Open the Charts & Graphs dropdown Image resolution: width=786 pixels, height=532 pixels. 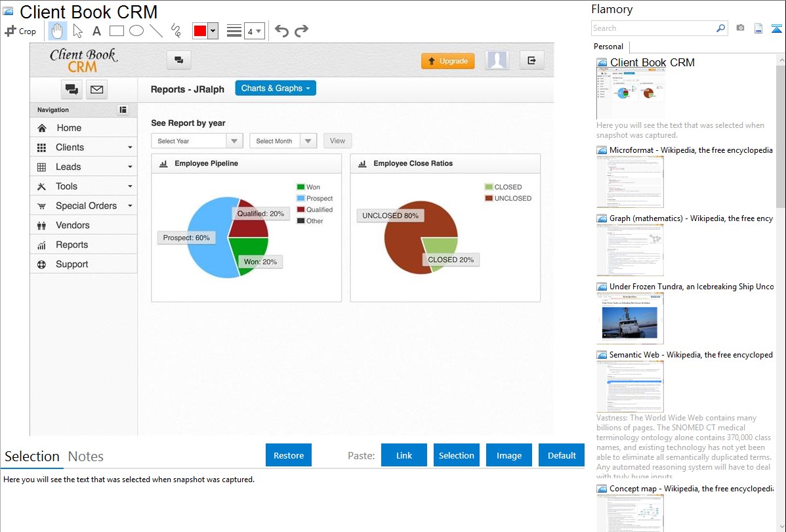[x=276, y=89]
